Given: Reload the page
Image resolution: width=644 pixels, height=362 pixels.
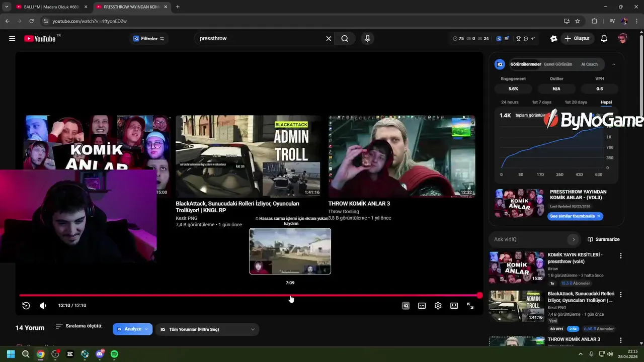Looking at the screenshot, I should [x=31, y=21].
